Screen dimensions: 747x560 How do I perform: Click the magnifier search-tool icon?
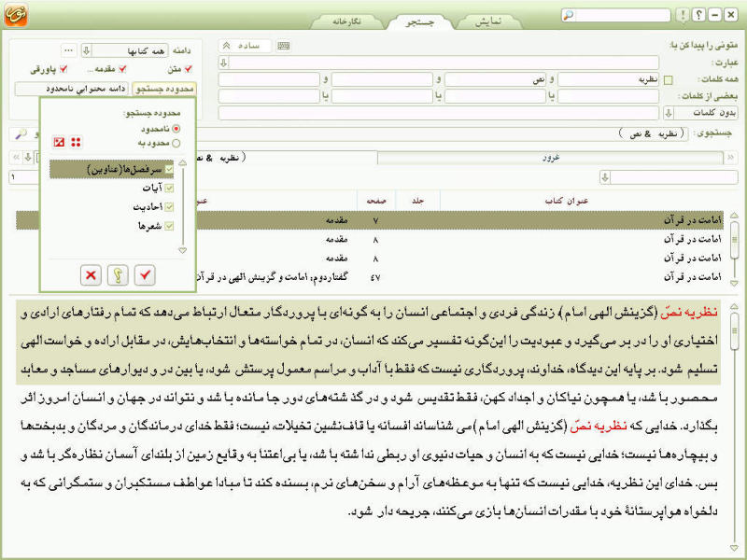tap(21, 134)
